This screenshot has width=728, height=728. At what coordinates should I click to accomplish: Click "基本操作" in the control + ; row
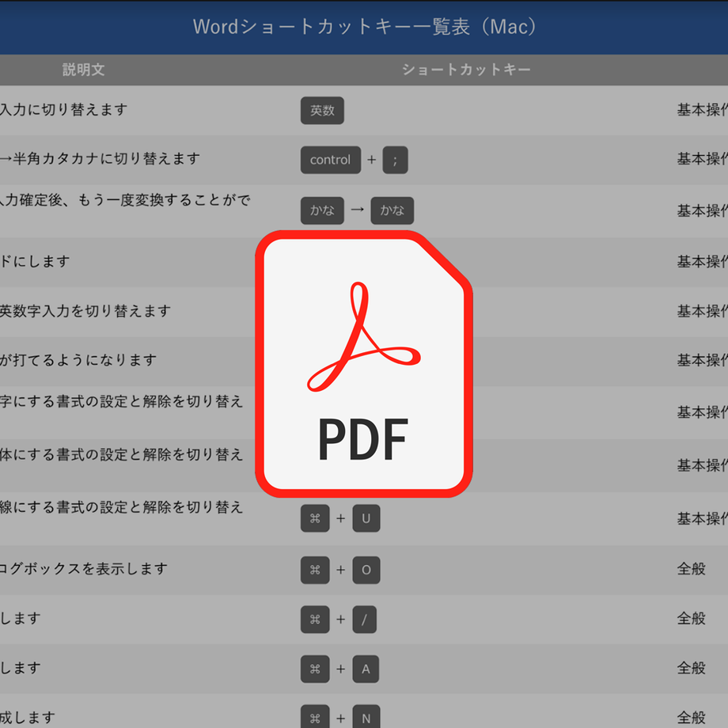(703, 159)
